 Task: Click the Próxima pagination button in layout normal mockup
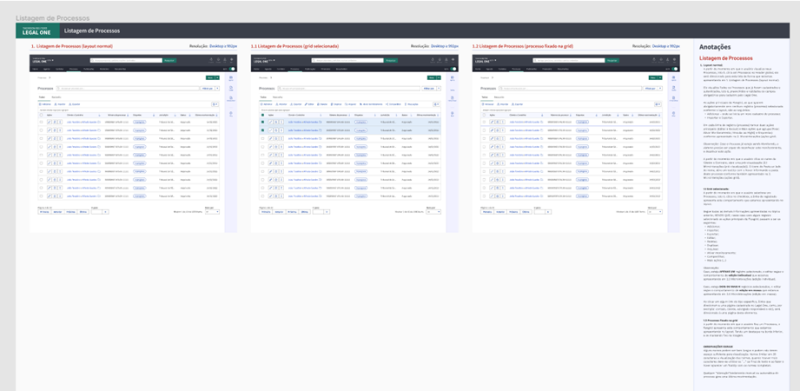[70, 211]
